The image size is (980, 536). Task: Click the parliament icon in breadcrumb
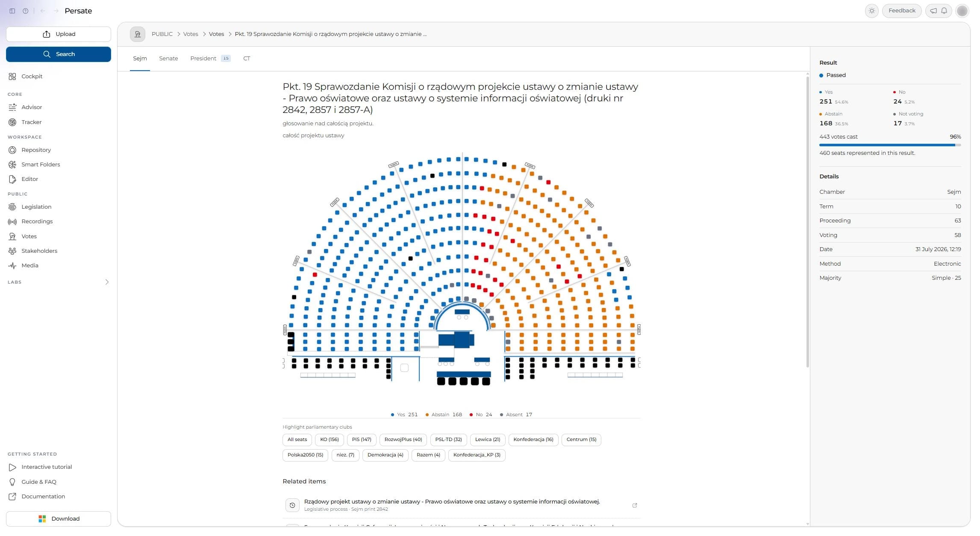138,34
